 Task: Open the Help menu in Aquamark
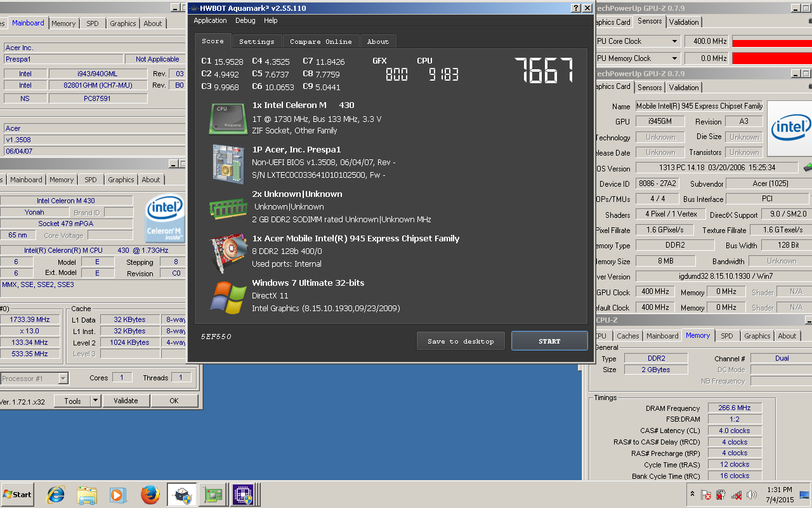tap(271, 20)
